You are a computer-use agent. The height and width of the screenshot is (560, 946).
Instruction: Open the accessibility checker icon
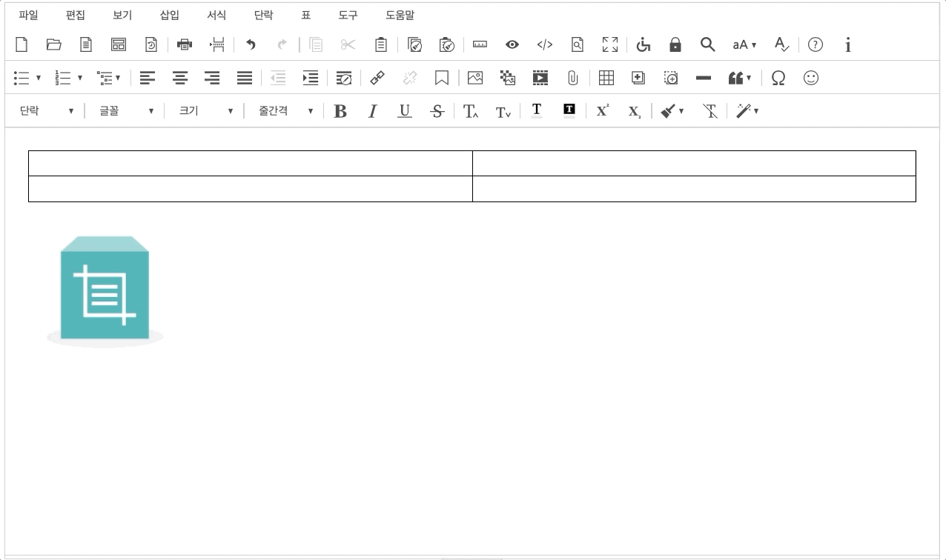pyautogui.click(x=643, y=45)
